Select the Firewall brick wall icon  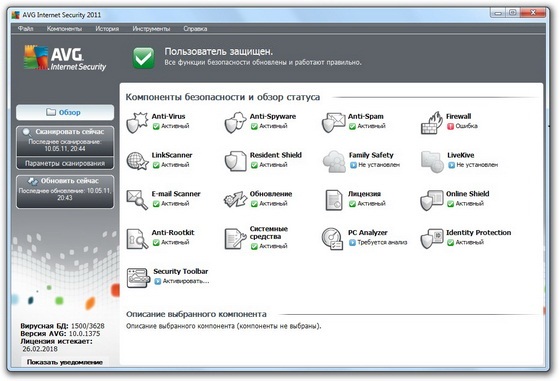[430, 122]
